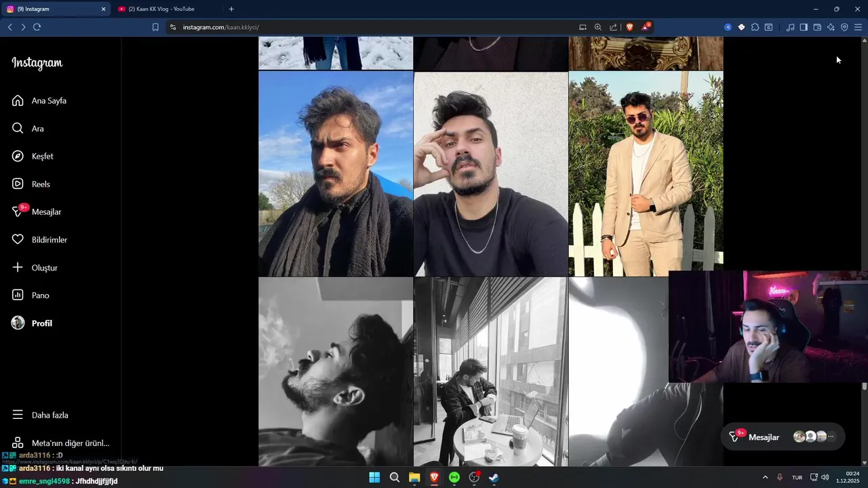Open site information icon in address bar
This screenshot has width=868, height=488.
[173, 27]
